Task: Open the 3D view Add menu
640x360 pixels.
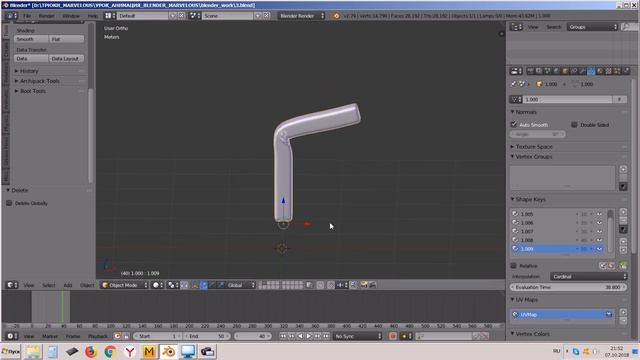Action: [x=68, y=285]
